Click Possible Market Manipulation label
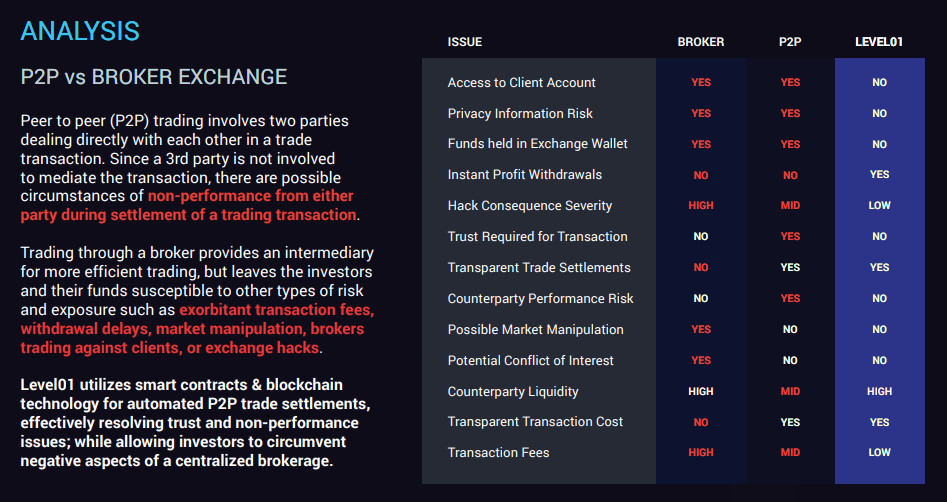This screenshot has height=502, width=947. [x=535, y=329]
